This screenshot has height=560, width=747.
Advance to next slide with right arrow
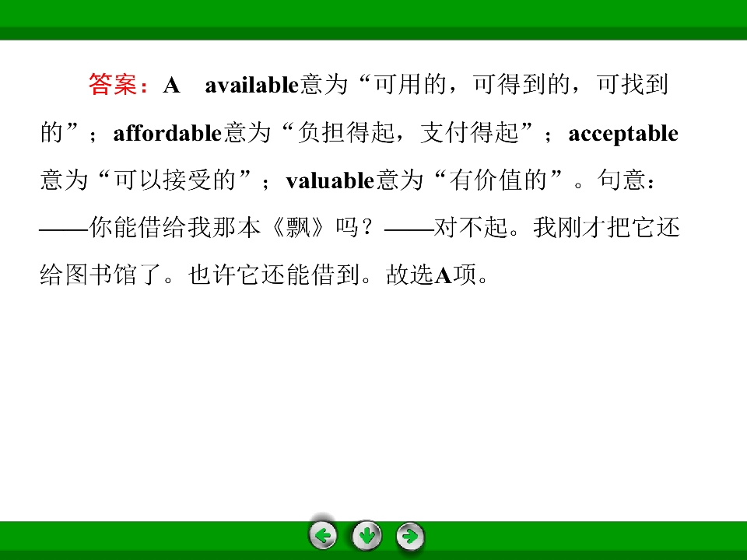[410, 536]
